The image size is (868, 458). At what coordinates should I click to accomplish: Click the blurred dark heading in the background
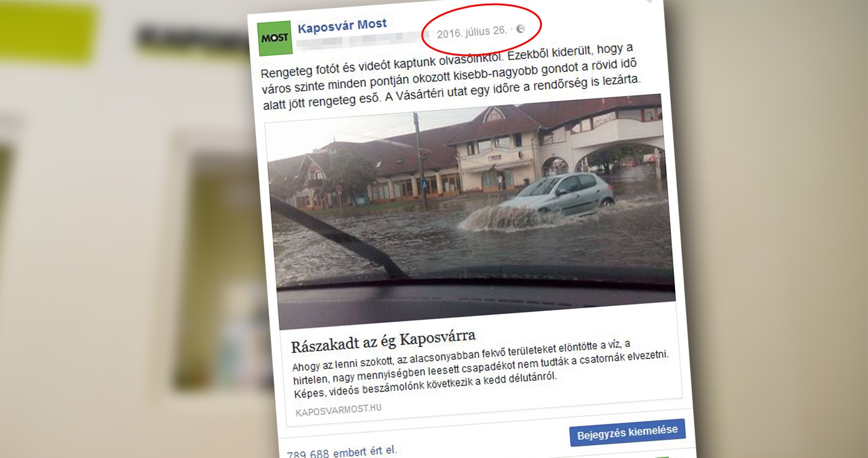pyautogui.click(x=186, y=38)
